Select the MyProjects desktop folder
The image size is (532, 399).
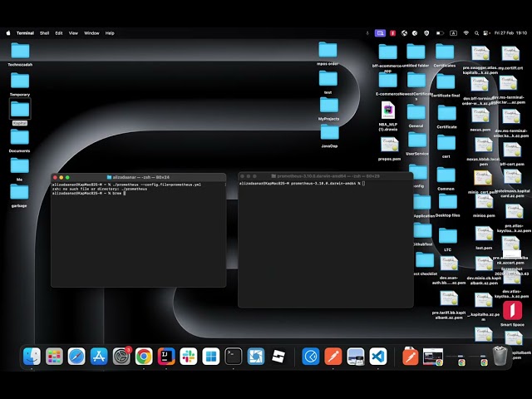[328, 106]
